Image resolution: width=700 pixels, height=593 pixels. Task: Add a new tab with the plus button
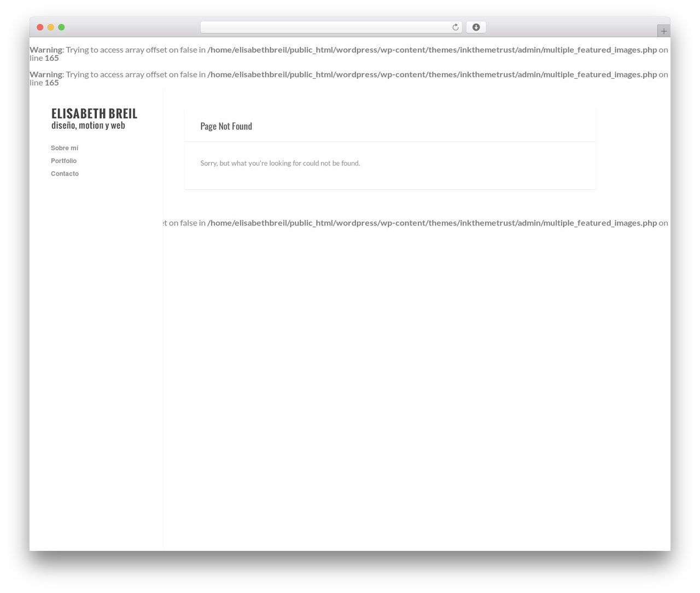click(x=663, y=31)
